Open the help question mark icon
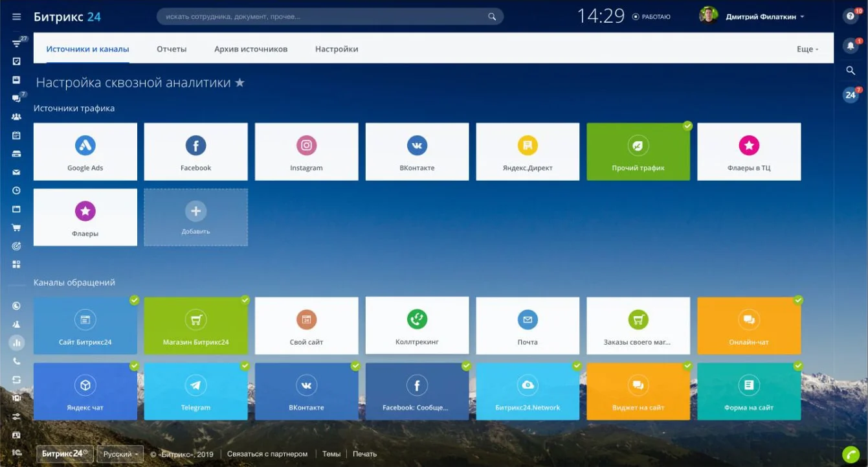Viewport: 868px width, 467px height. click(x=851, y=16)
